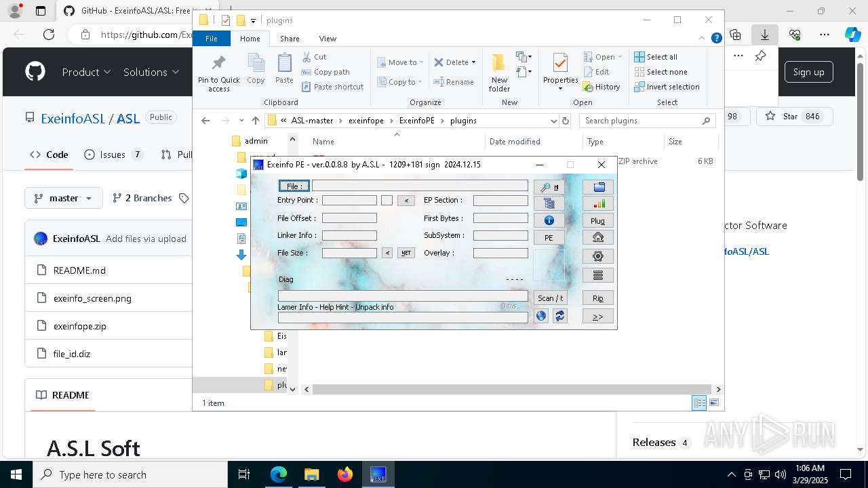Click the Copy icon in Explorer ribbon
Viewport: 868px width, 488px height.
256,69
